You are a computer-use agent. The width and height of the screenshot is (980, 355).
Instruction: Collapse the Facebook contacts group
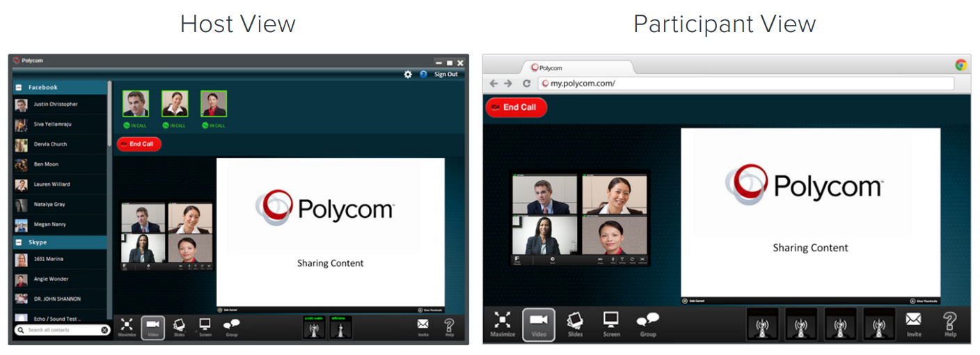click(20, 87)
